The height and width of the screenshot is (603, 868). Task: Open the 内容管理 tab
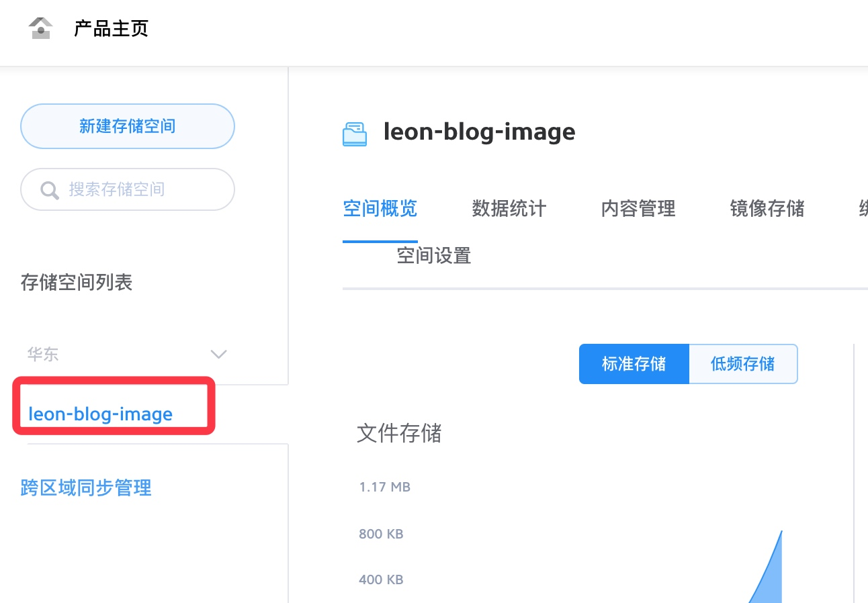pyautogui.click(x=638, y=209)
